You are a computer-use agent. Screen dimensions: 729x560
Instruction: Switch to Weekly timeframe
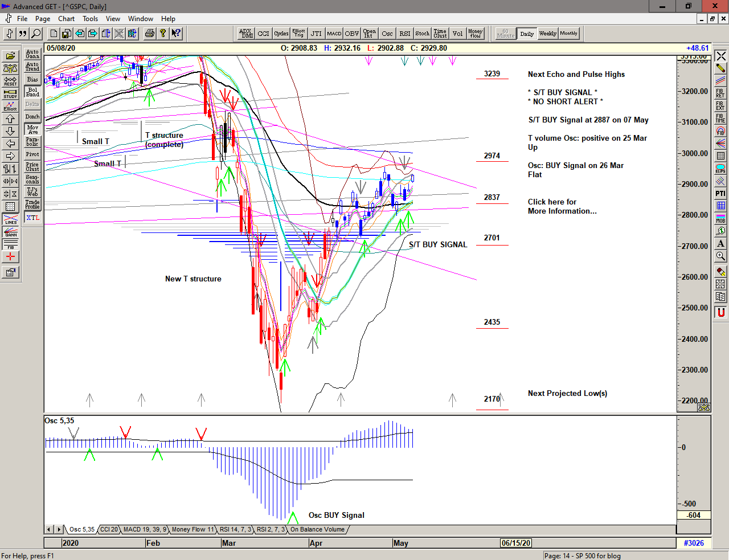click(547, 34)
